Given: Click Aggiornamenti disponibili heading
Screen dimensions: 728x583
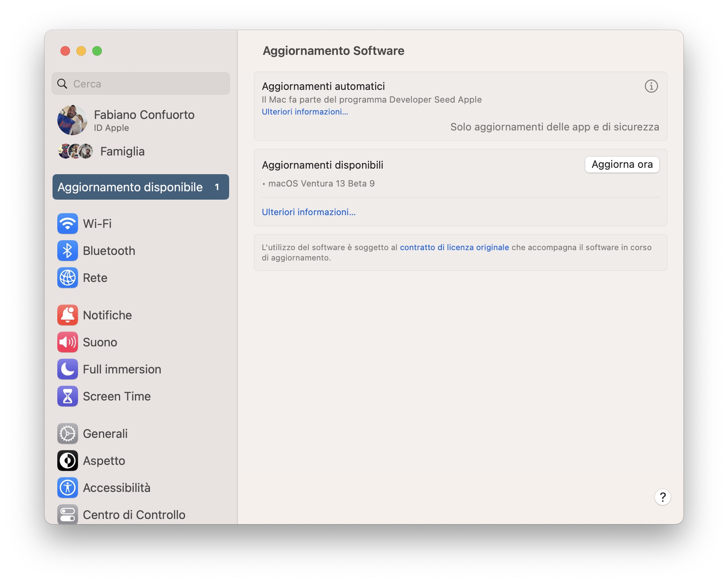Looking at the screenshot, I should [x=323, y=165].
